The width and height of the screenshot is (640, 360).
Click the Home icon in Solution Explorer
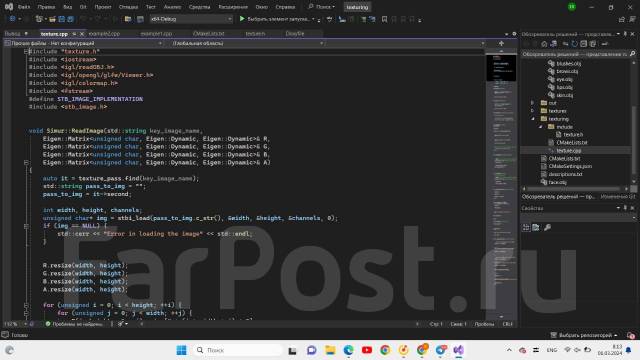click(544, 44)
